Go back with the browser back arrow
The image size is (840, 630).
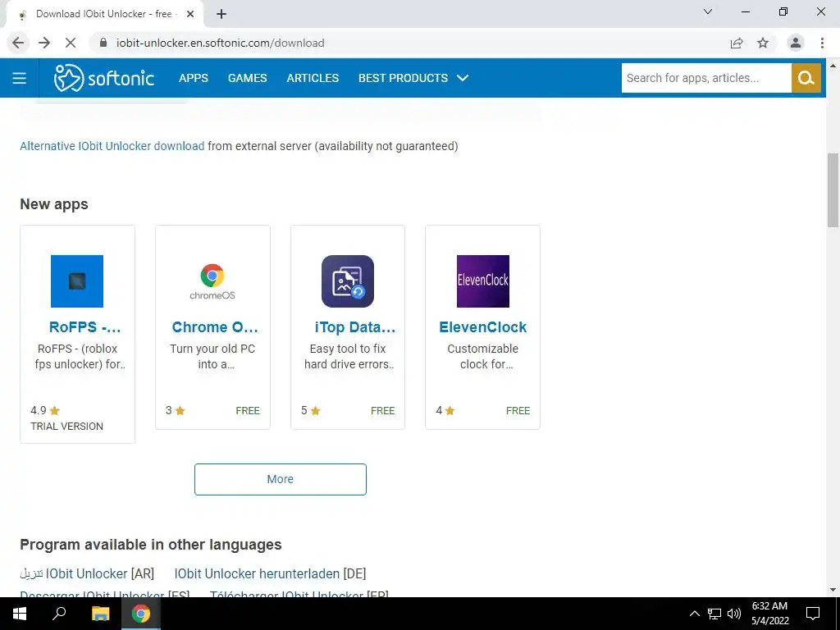click(18, 43)
